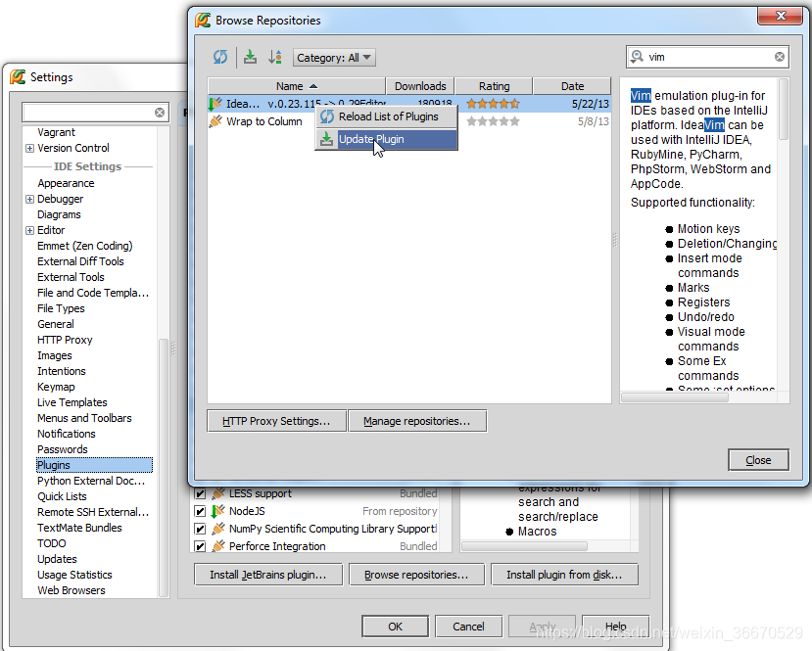This screenshot has width=812, height=651.
Task: Click description panel horizontal scrollbar
Action: click(x=675, y=397)
